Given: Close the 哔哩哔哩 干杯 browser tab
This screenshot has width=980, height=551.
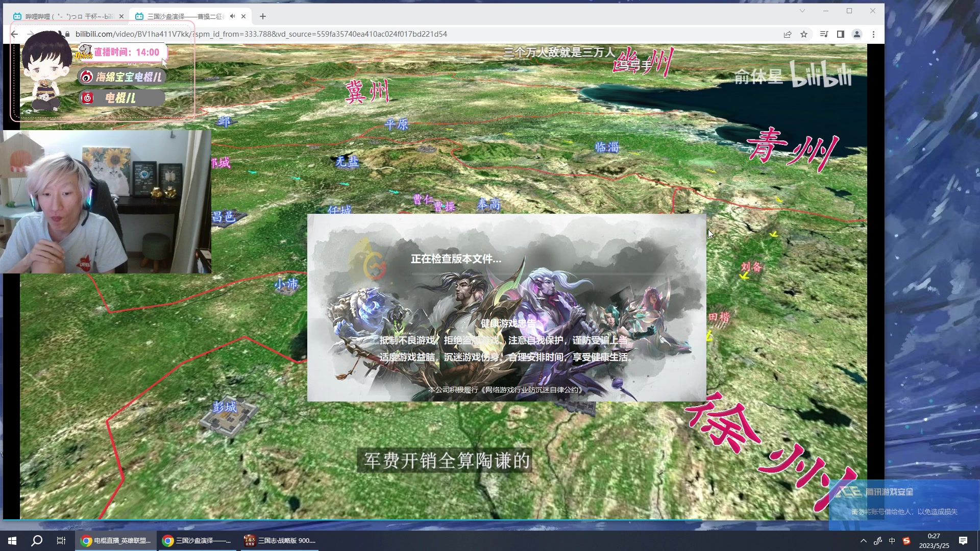Looking at the screenshot, I should 121,16.
